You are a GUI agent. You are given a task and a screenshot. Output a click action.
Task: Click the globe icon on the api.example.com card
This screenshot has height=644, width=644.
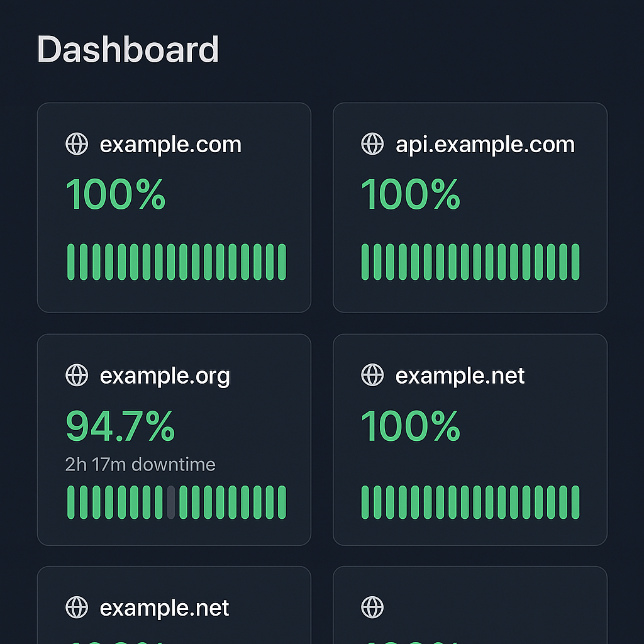point(372,144)
